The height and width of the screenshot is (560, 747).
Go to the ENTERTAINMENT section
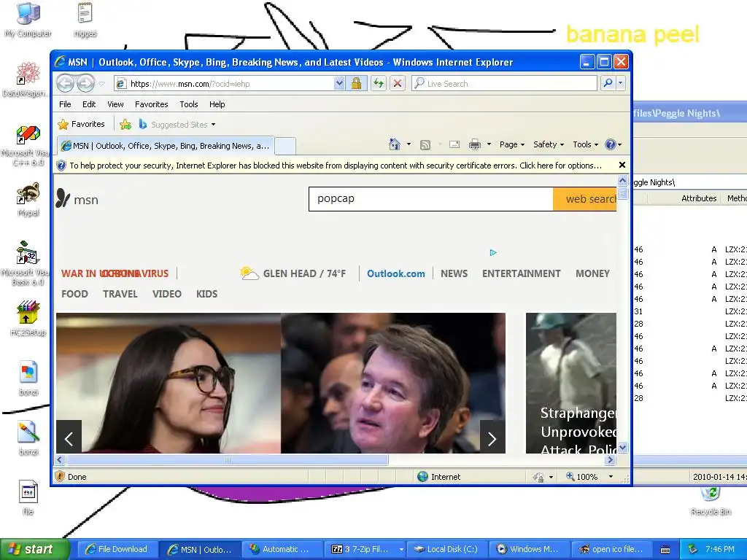[521, 274]
